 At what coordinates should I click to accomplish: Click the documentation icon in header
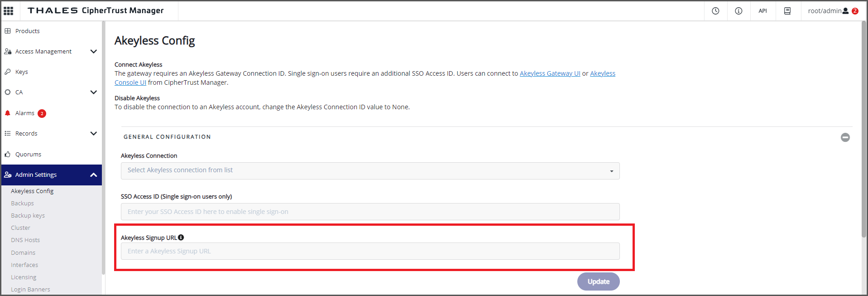click(787, 11)
